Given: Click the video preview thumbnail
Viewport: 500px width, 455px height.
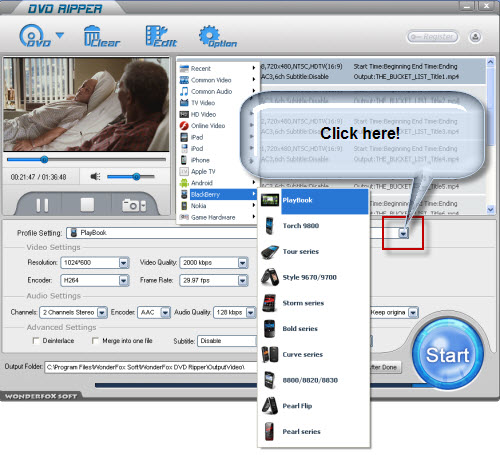Looking at the screenshot, I should 86,105.
